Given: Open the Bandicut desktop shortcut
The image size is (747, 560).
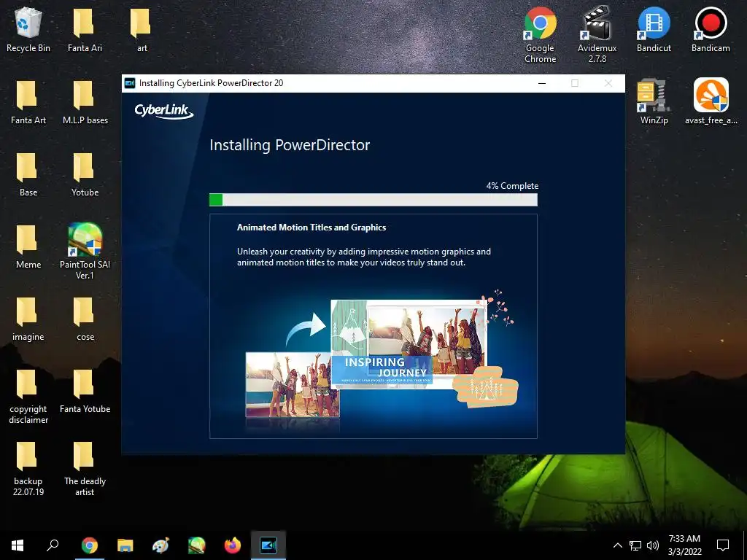Looking at the screenshot, I should point(654,29).
